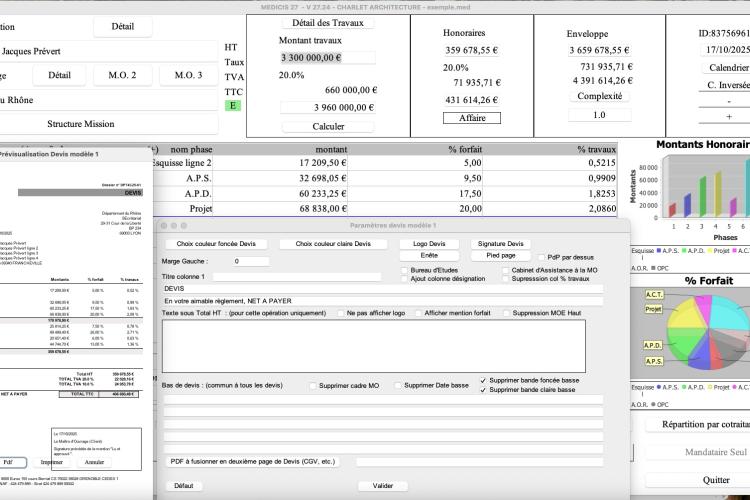Toggle Afficher mention forfait checkbox
The image size is (750, 500).
[419, 313]
